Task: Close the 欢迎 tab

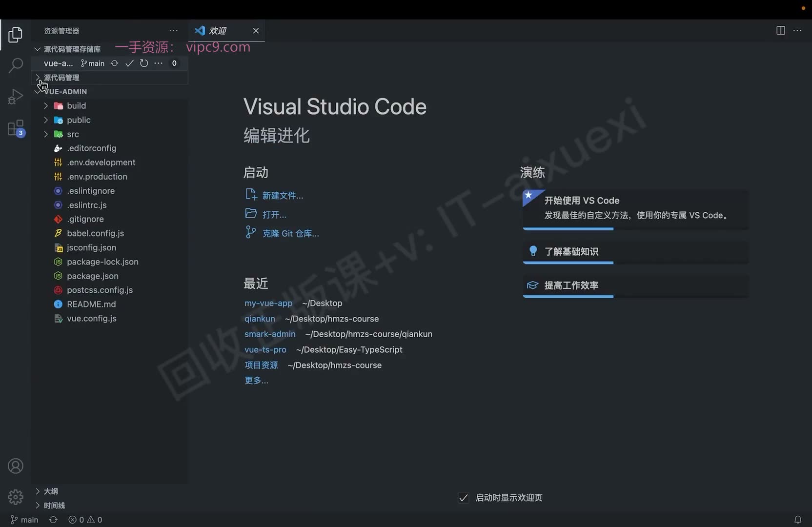Action: tap(256, 31)
